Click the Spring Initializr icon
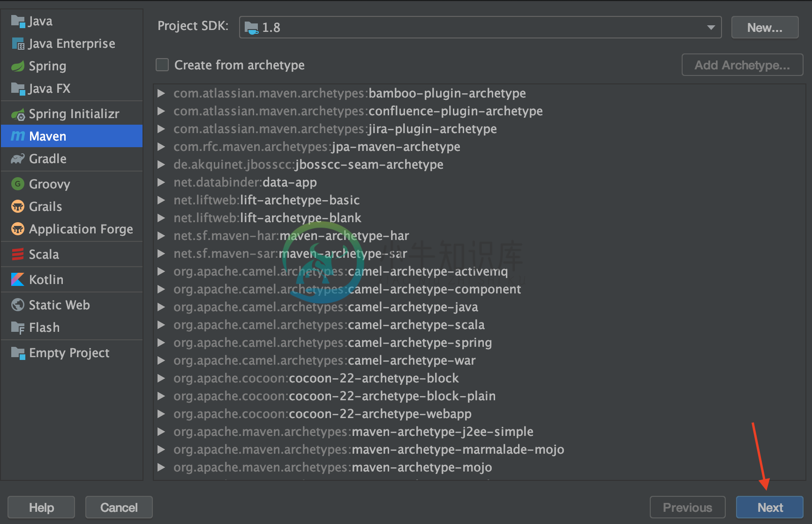The image size is (812, 524). click(x=18, y=114)
